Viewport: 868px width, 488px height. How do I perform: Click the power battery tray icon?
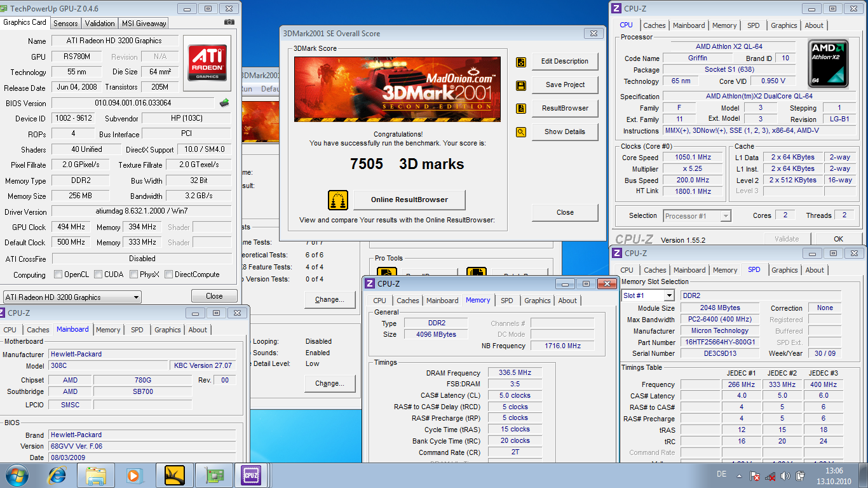pyautogui.click(x=801, y=475)
